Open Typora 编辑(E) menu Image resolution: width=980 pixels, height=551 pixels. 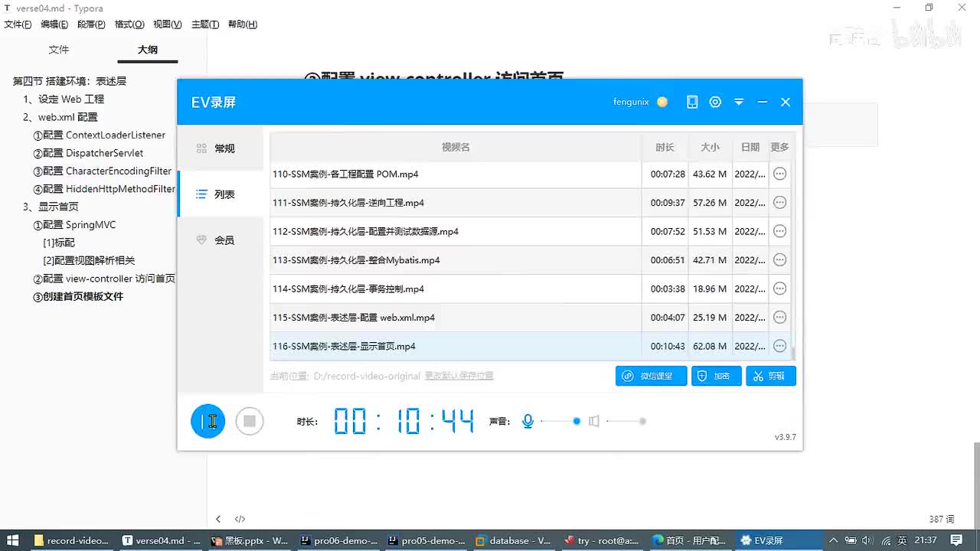coord(54,24)
